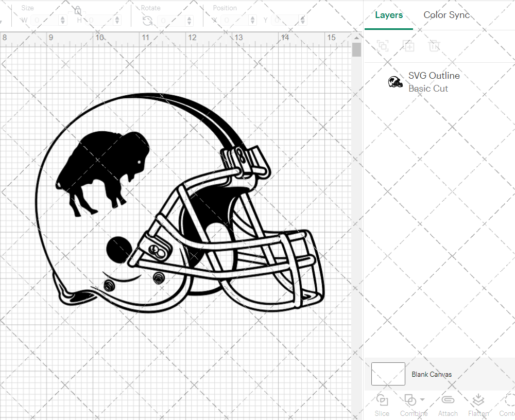Click the Width size stepper arrows
Screen dimensions: 515x420
pyautogui.click(x=63, y=21)
